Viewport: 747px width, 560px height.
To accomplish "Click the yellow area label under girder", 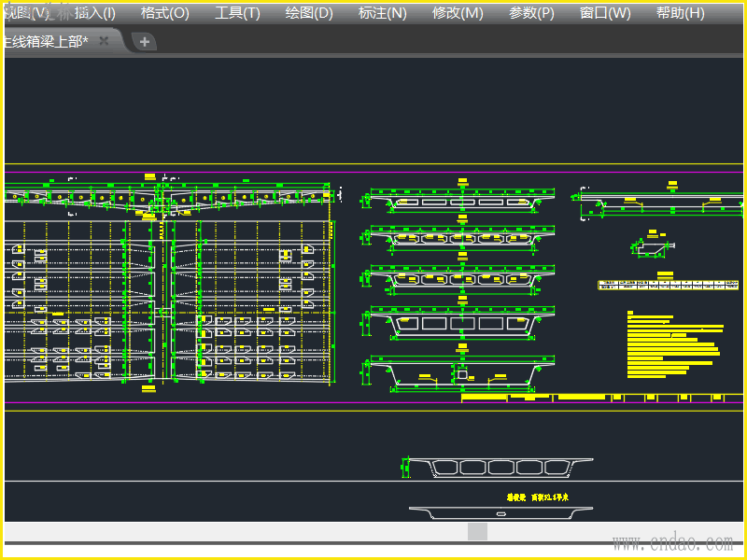I will (x=539, y=498).
